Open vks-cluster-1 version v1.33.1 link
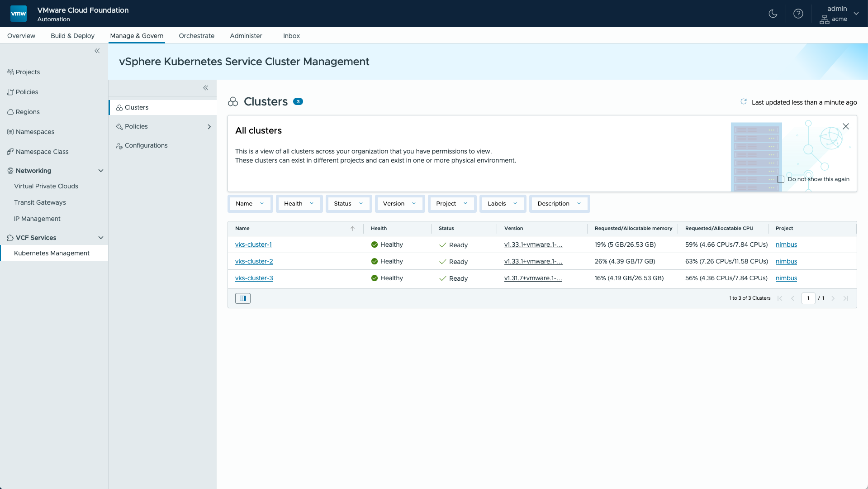This screenshot has width=868, height=489. (x=533, y=244)
